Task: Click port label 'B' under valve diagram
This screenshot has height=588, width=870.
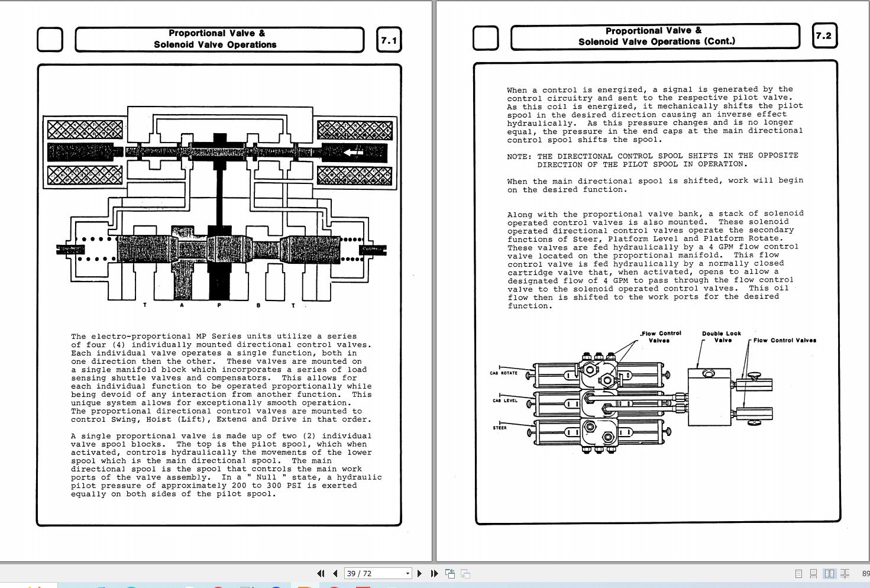Action: (x=258, y=305)
